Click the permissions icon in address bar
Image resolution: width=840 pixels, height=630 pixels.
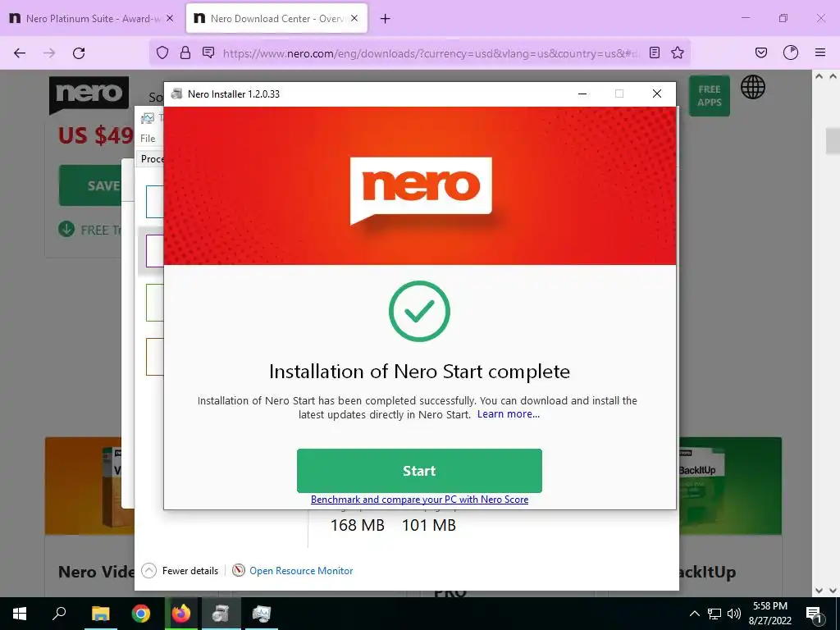[x=208, y=52]
